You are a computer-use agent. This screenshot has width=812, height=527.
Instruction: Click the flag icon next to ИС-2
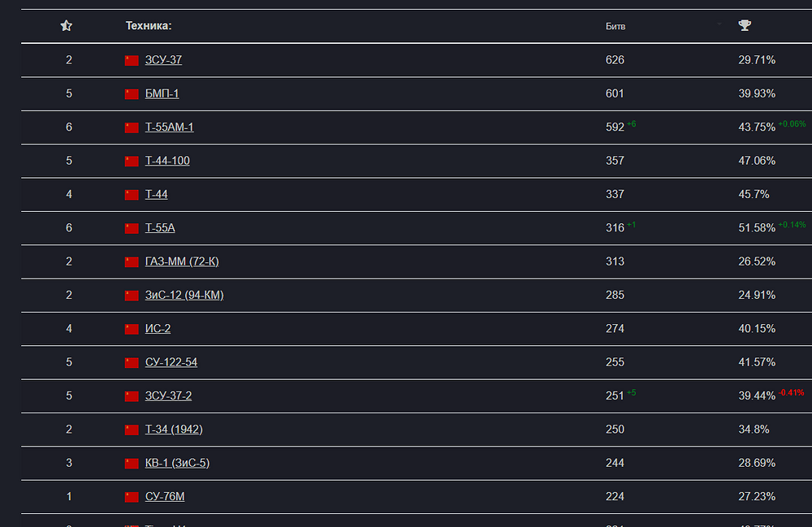click(x=132, y=329)
